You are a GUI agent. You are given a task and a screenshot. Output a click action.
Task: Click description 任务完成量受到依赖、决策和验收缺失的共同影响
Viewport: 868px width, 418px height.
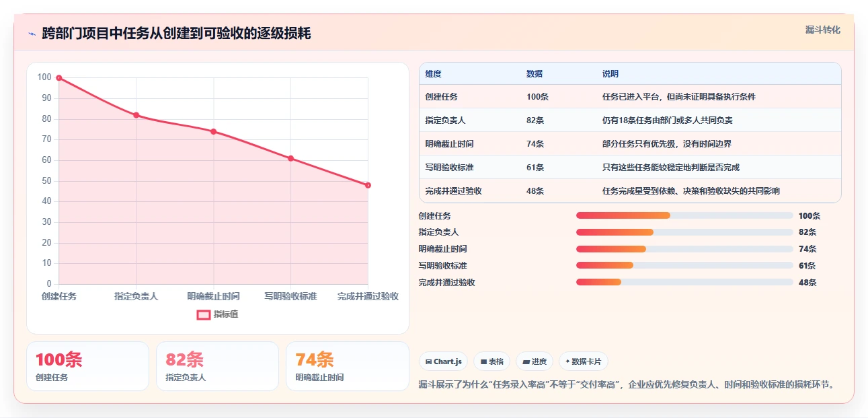pos(691,191)
